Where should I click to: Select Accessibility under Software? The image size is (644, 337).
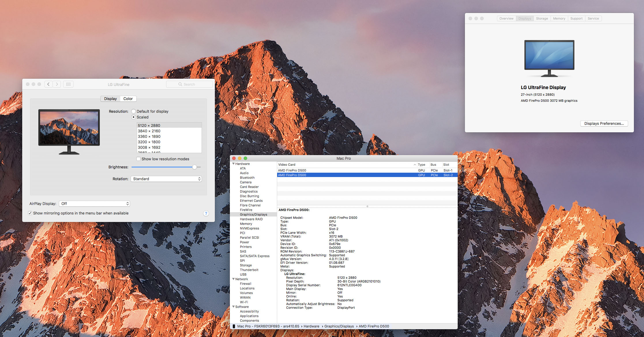(x=249, y=311)
